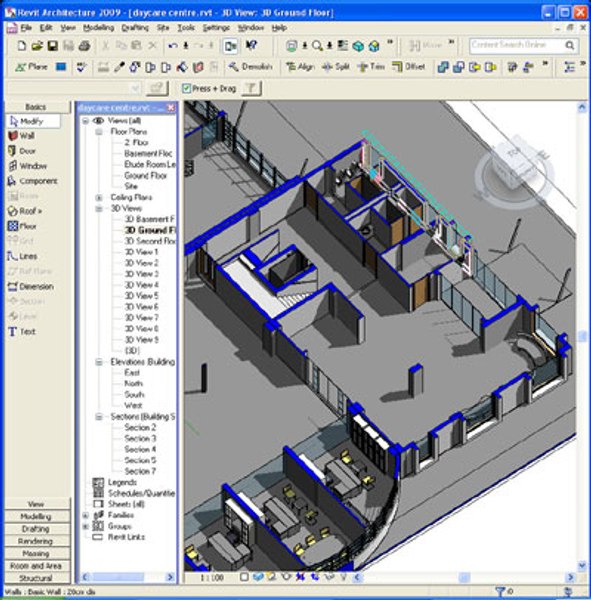
Task: Open the Revit Links item
Action: tap(126, 537)
